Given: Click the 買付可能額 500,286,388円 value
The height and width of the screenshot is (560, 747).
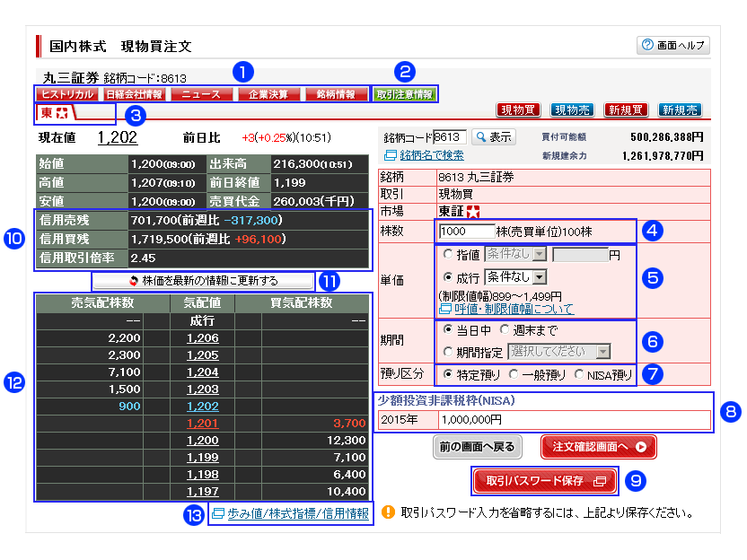Looking at the screenshot, I should coord(667,137).
